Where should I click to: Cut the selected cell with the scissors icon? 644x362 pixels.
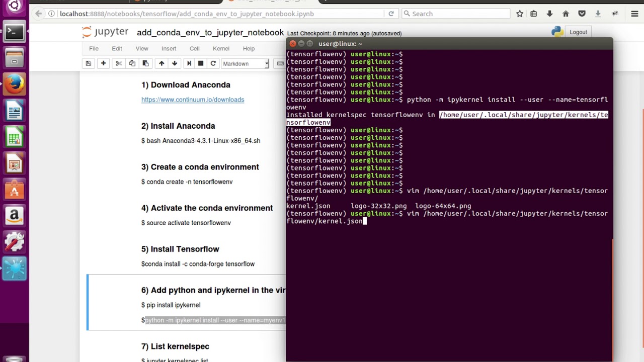[x=119, y=63]
